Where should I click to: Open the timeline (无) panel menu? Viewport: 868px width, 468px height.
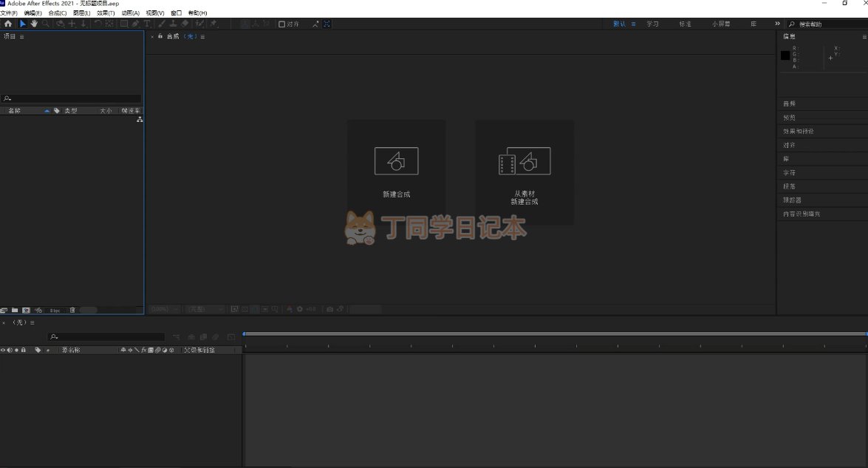32,322
